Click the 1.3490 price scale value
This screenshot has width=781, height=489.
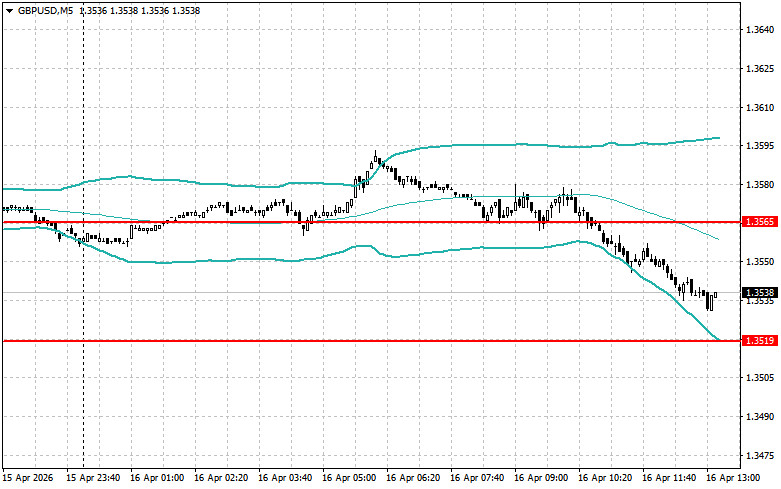coord(760,417)
